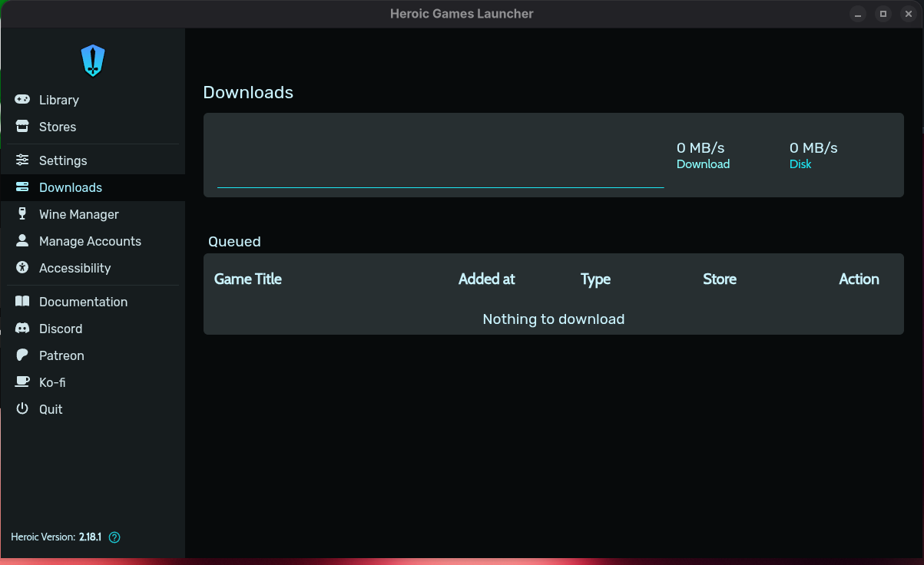Click the Game Title column header
This screenshot has width=924, height=565.
click(x=248, y=279)
